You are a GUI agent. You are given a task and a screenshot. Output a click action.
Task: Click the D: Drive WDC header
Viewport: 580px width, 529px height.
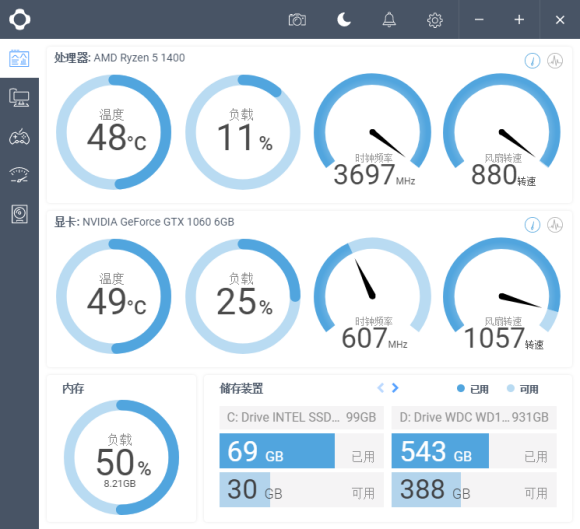(474, 417)
